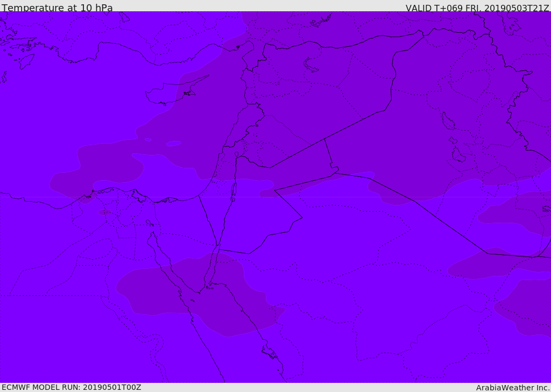
Task: Click the 'Temperature at 10 hPa' title
Action: [57, 8]
